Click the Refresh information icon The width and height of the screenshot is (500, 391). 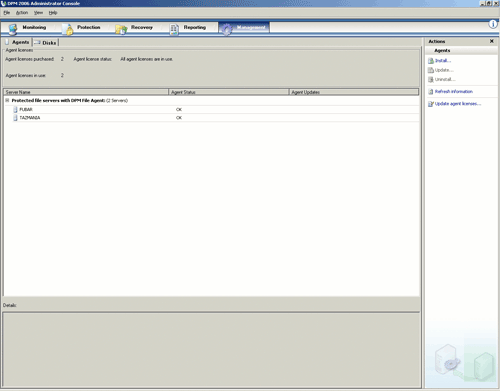tap(431, 91)
